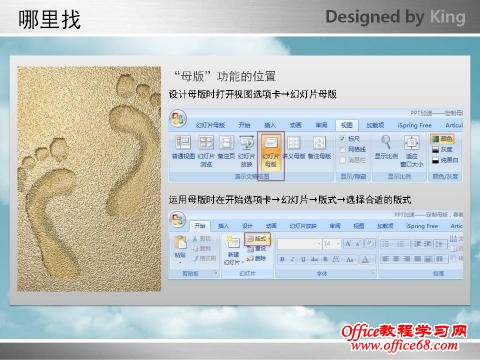
Task: Open the 开始 tab in lower ribbon
Action: 200,226
